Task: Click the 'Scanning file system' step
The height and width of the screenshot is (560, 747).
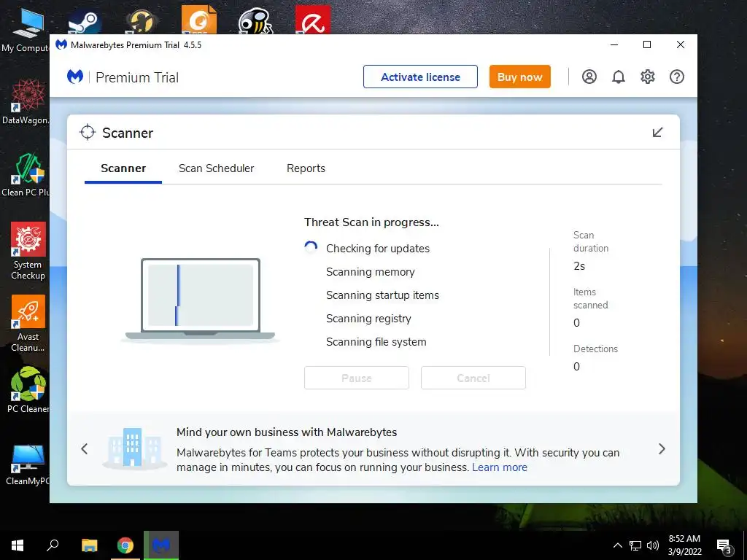Action: point(376,342)
